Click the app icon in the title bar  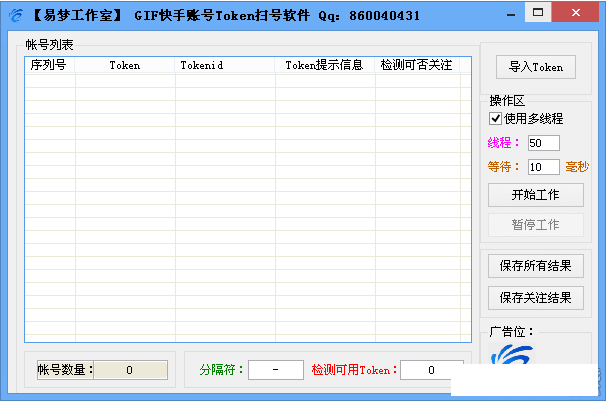point(15,15)
